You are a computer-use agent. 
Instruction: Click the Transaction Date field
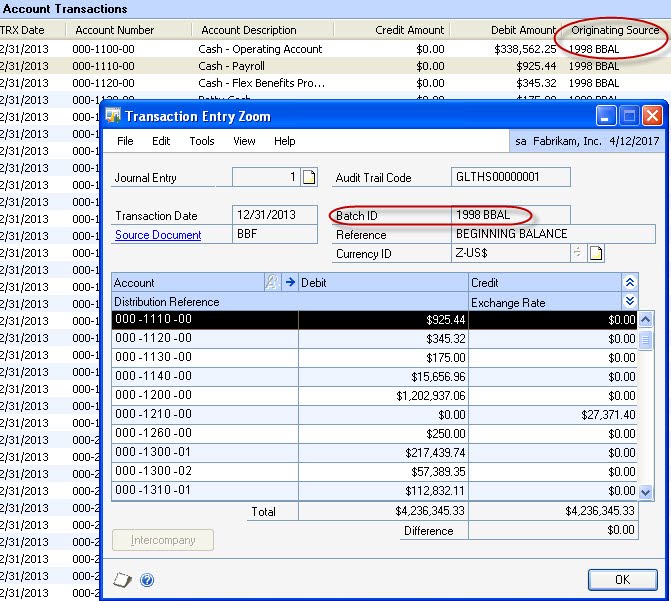coord(275,214)
